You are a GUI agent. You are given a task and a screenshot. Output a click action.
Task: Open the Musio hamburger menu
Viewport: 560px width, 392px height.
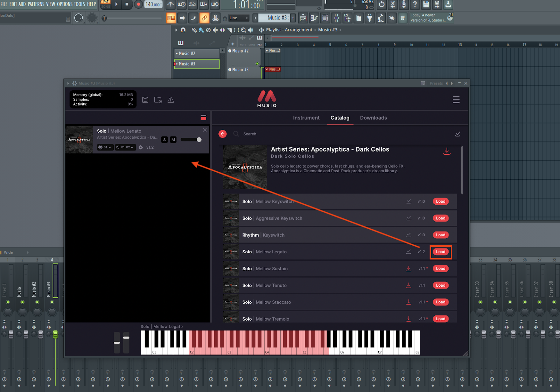click(x=456, y=100)
